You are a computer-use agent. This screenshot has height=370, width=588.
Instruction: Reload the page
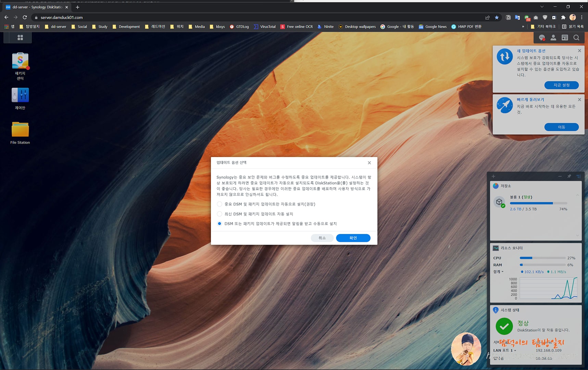(25, 17)
